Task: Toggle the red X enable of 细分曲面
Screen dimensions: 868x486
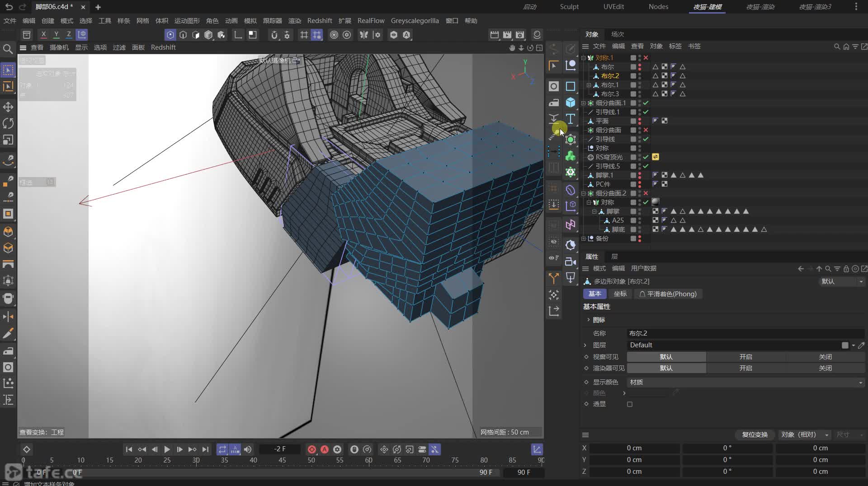Action: (646, 130)
